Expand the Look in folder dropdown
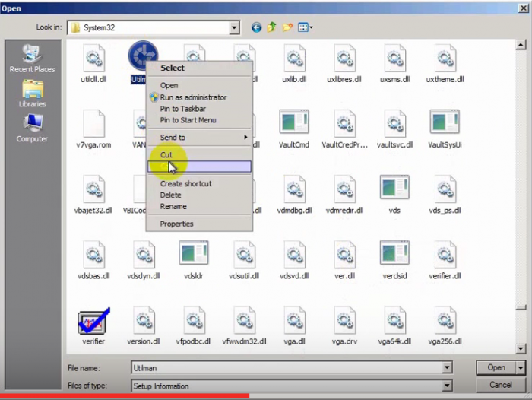This screenshot has width=532, height=400. pos(234,27)
